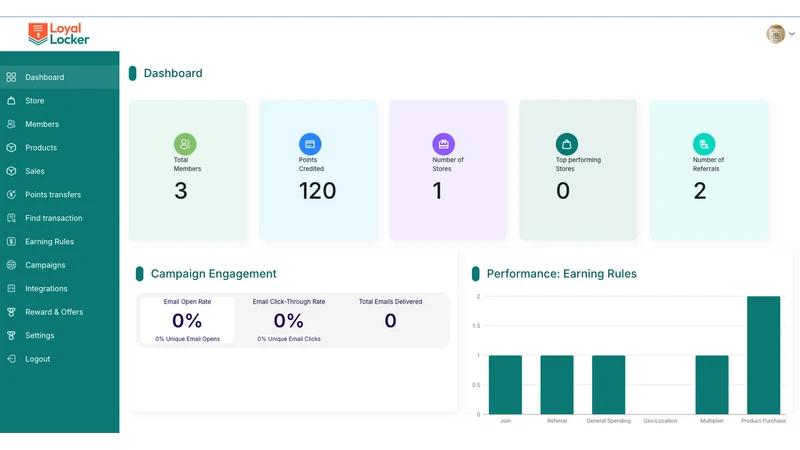Click the Points Credited value 120
This screenshot has height=450, width=800.
coord(317,191)
